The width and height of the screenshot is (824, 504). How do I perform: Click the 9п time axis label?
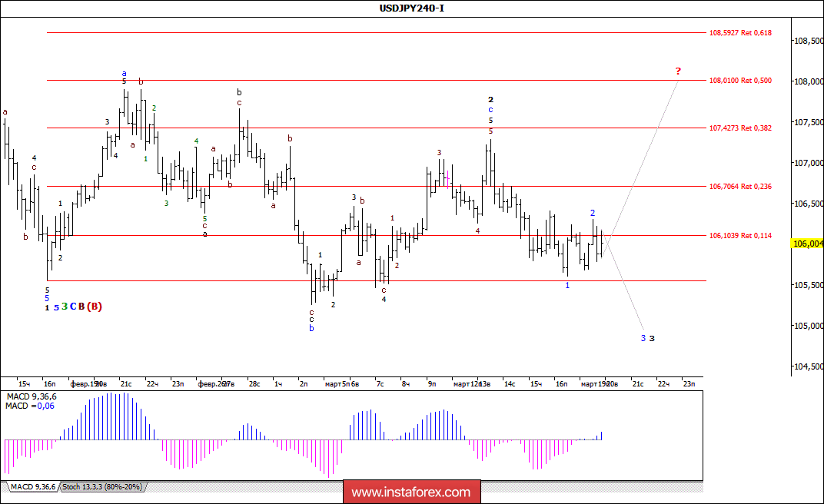pyautogui.click(x=432, y=384)
